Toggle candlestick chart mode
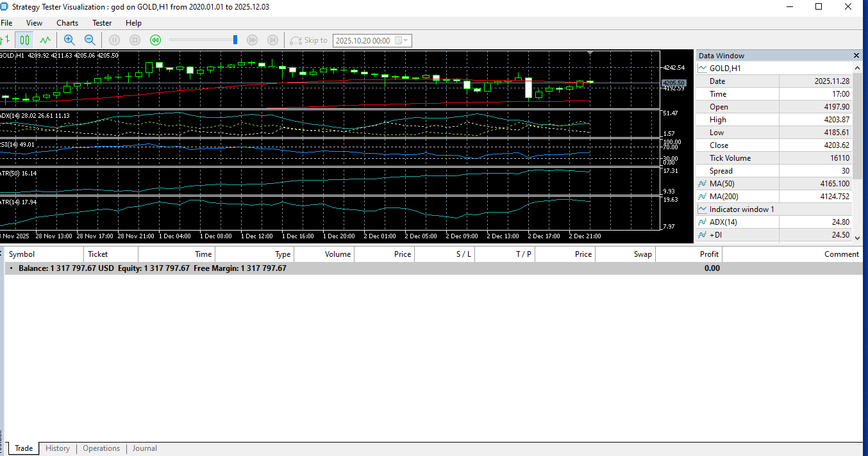868x456 pixels. tap(25, 40)
